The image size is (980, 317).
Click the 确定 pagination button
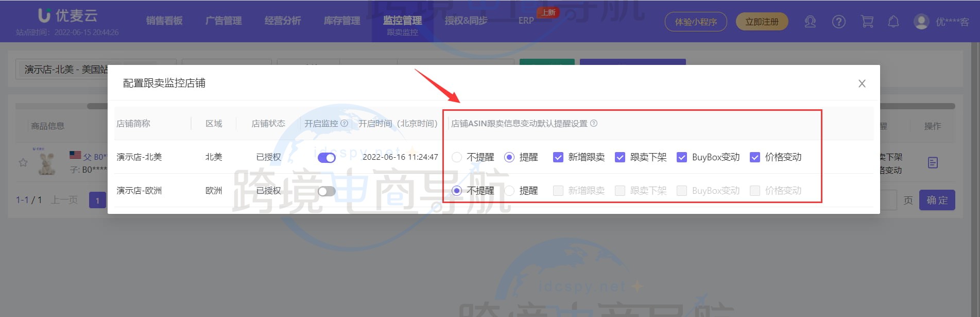pos(937,200)
